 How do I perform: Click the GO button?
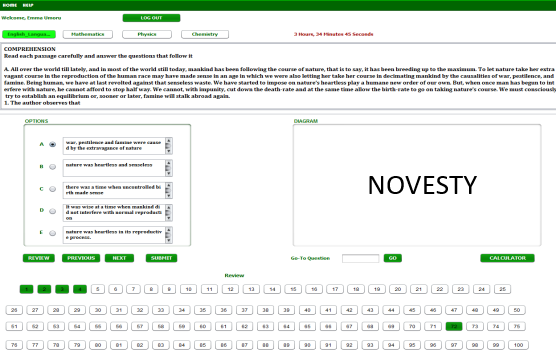click(x=393, y=258)
